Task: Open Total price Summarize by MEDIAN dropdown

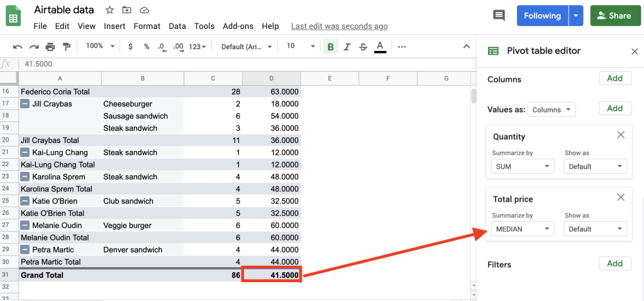Action: (523, 229)
